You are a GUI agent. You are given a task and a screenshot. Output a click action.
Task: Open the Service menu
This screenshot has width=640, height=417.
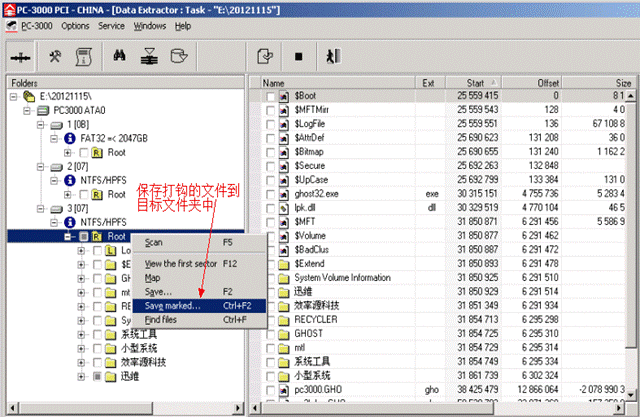coord(111,26)
